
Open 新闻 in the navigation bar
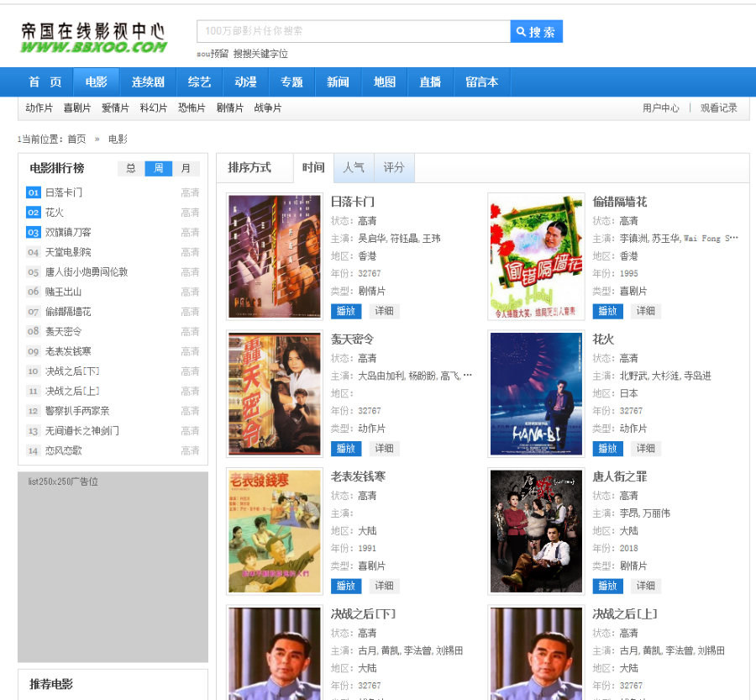(x=338, y=82)
